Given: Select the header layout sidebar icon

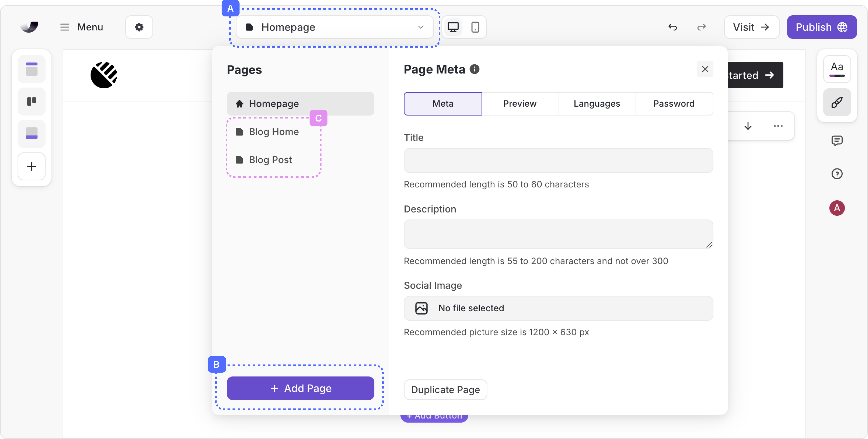Looking at the screenshot, I should tap(31, 69).
